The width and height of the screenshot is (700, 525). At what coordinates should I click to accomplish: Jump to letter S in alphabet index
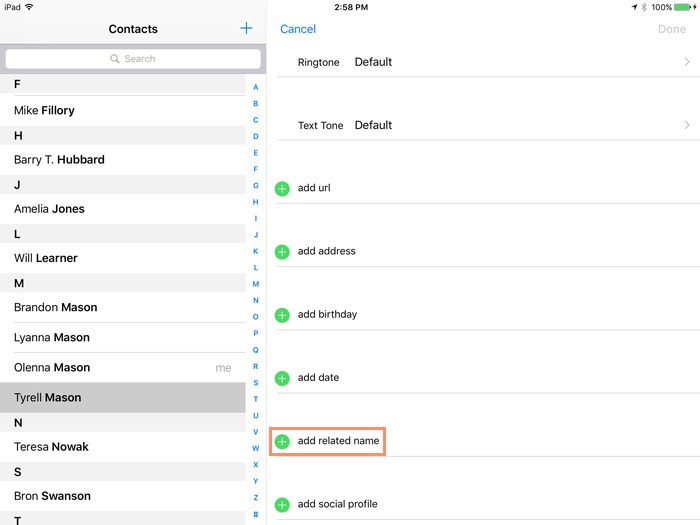tap(256, 382)
